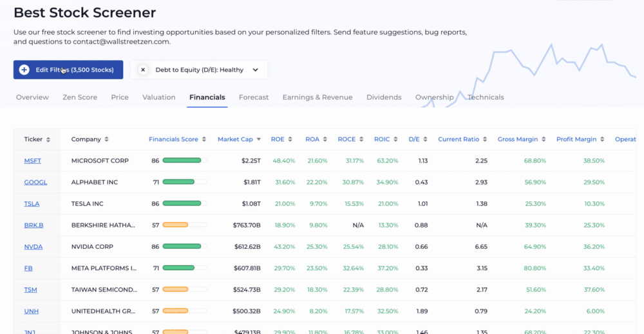
Task: Sort by Company column arrows
Action: (106, 139)
